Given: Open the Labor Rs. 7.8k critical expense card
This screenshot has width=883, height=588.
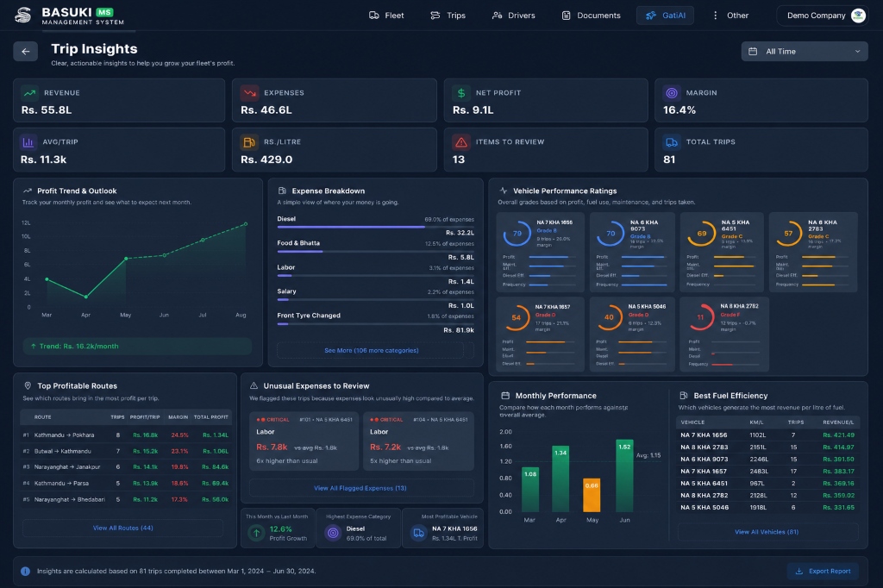Looking at the screenshot, I should 304,441.
